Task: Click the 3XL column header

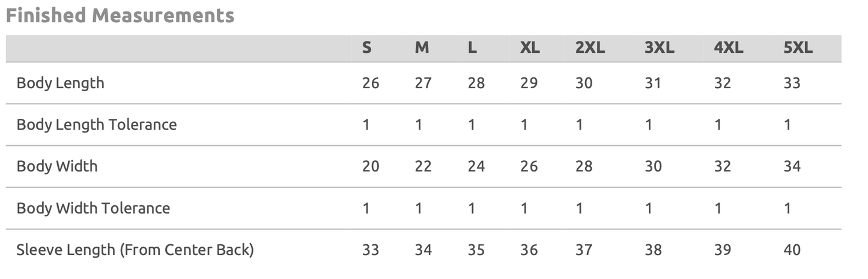Action: tap(660, 48)
